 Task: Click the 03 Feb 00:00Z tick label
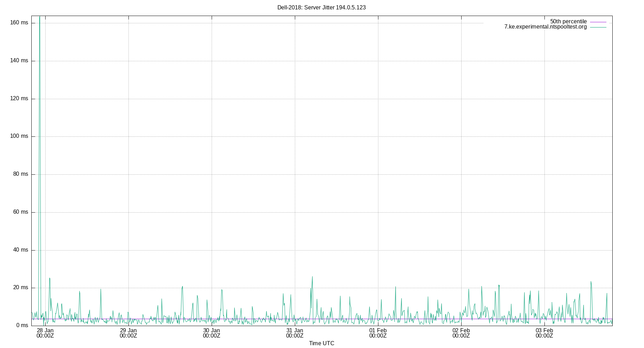click(544, 333)
